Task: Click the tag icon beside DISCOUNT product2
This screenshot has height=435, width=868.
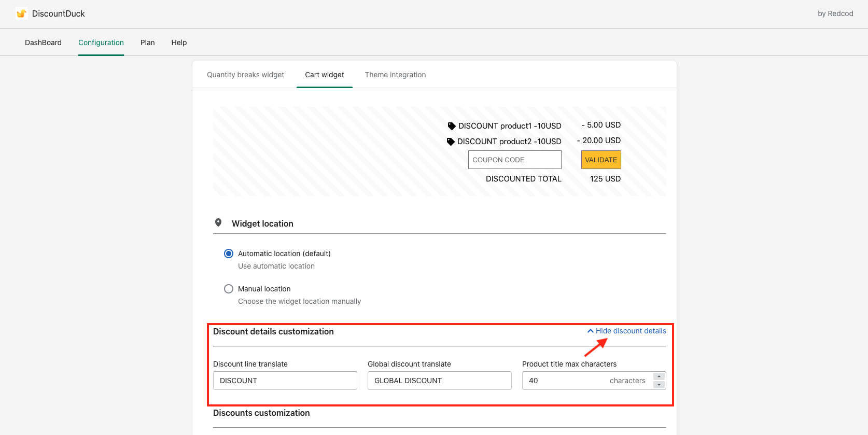Action: (x=451, y=142)
